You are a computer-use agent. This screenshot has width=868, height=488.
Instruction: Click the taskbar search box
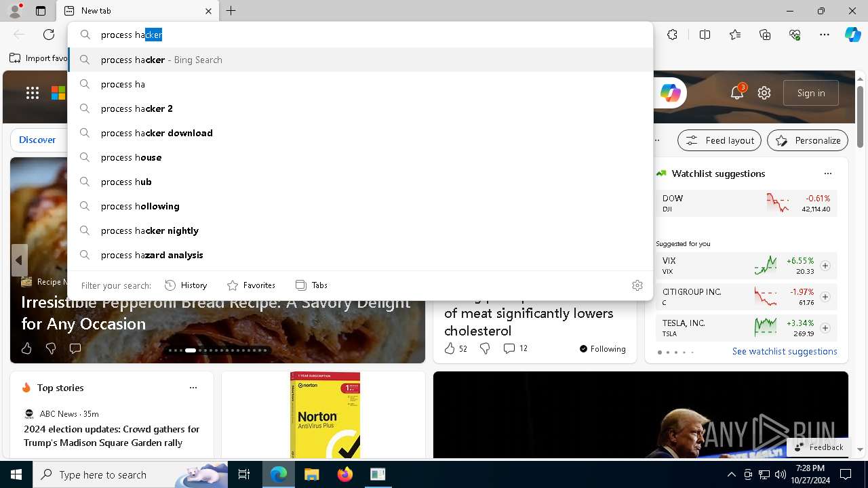130,474
